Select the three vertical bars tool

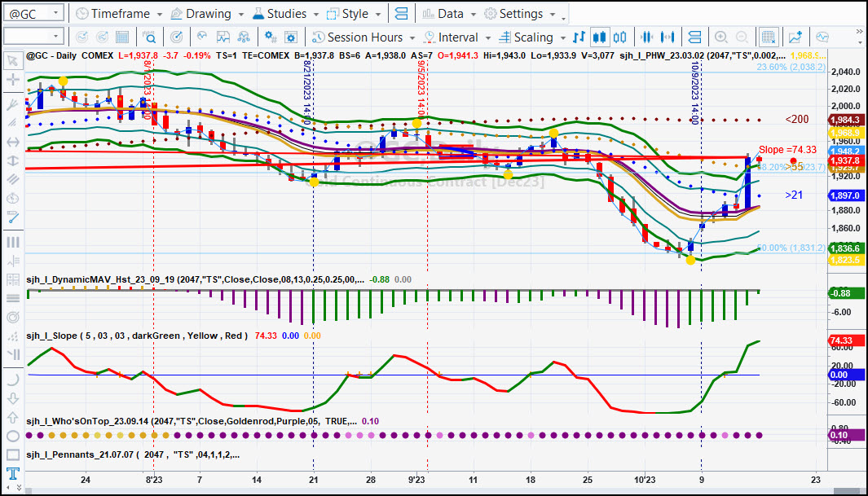[13, 242]
